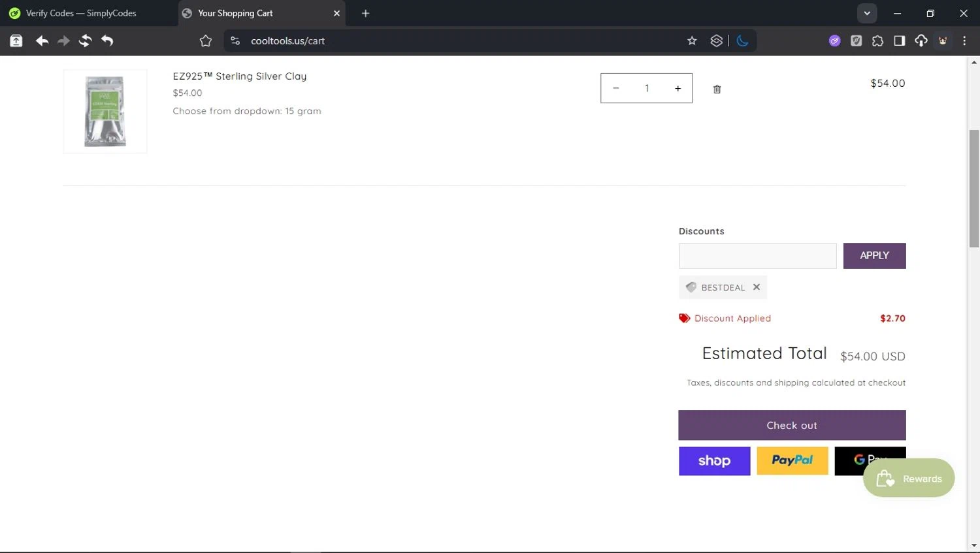The width and height of the screenshot is (980, 553).
Task: Open the Sterling Silver Clay product thumbnail
Action: click(105, 112)
